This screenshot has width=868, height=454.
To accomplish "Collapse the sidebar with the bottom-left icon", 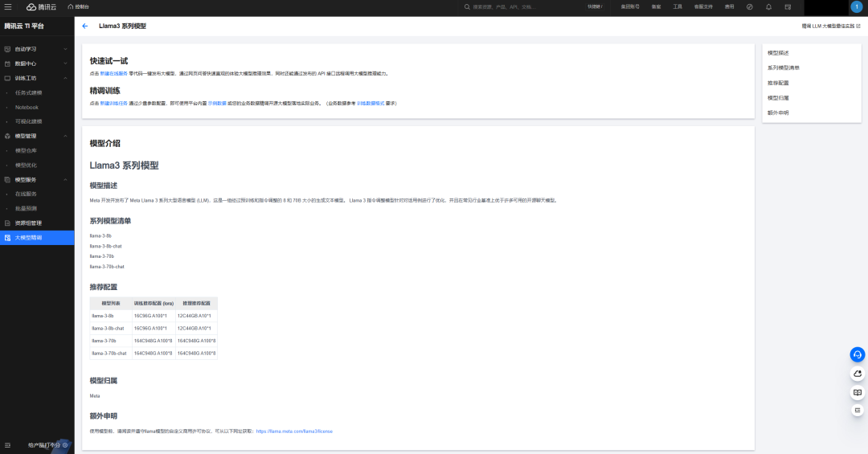I will coord(7,445).
